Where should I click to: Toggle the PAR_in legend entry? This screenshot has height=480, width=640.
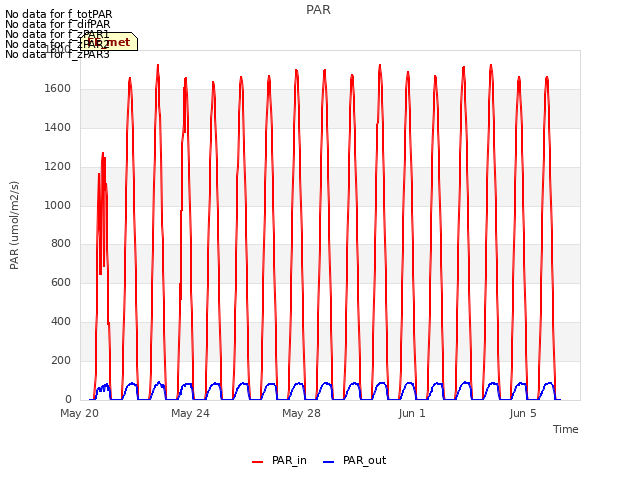[279, 461]
